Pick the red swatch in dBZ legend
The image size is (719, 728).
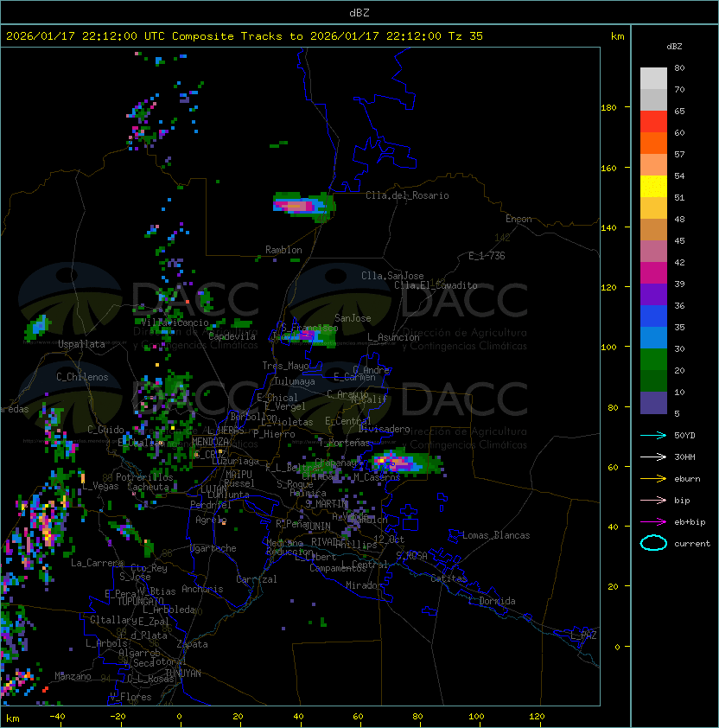point(653,121)
